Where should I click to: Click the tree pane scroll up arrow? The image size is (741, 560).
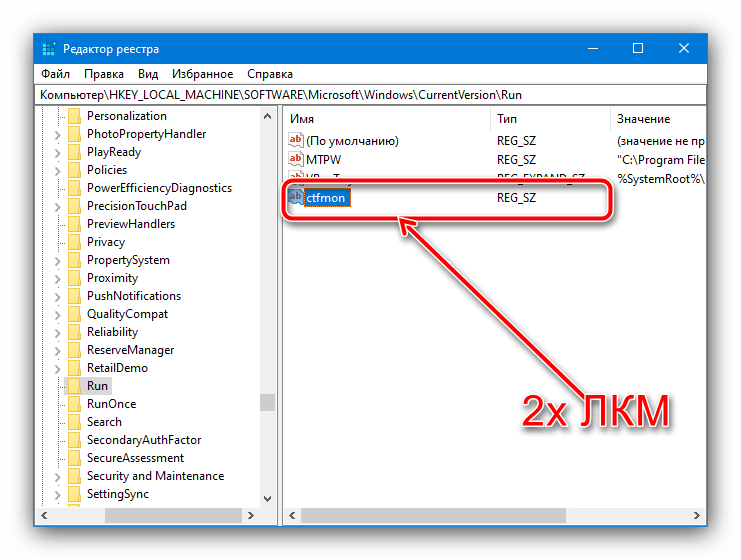click(x=267, y=116)
